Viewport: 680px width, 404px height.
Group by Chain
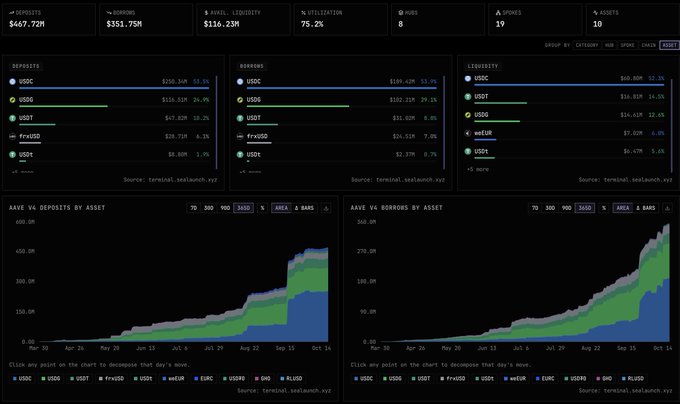[648, 45]
